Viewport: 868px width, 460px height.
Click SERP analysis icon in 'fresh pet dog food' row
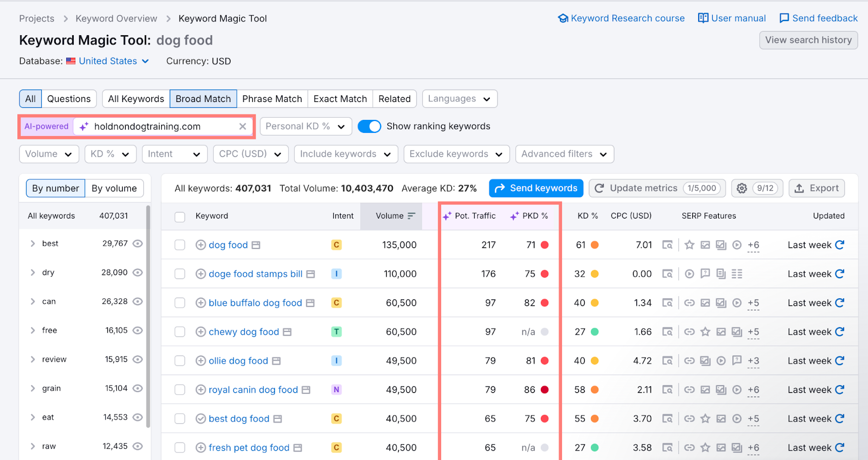coord(667,448)
